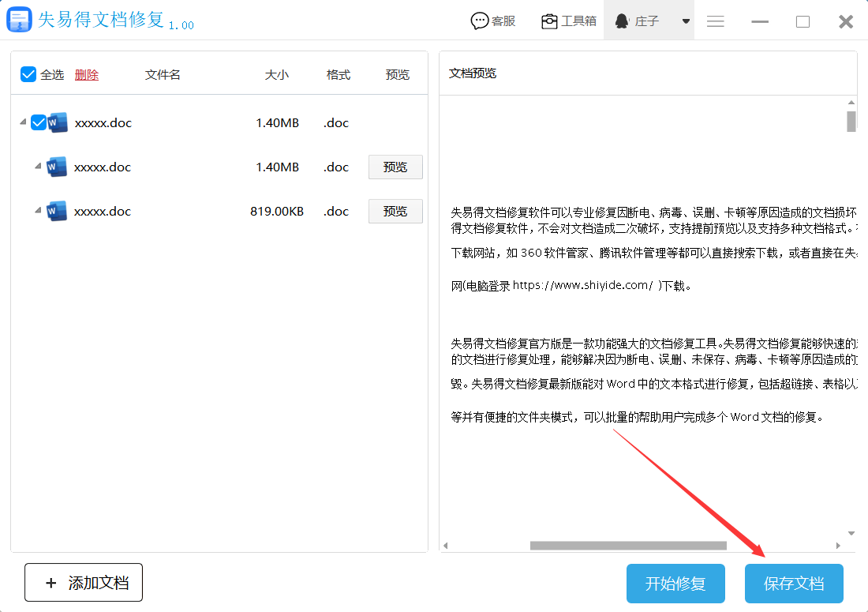Click the 保存文档 save document button
The image size is (868, 612).
(794, 584)
